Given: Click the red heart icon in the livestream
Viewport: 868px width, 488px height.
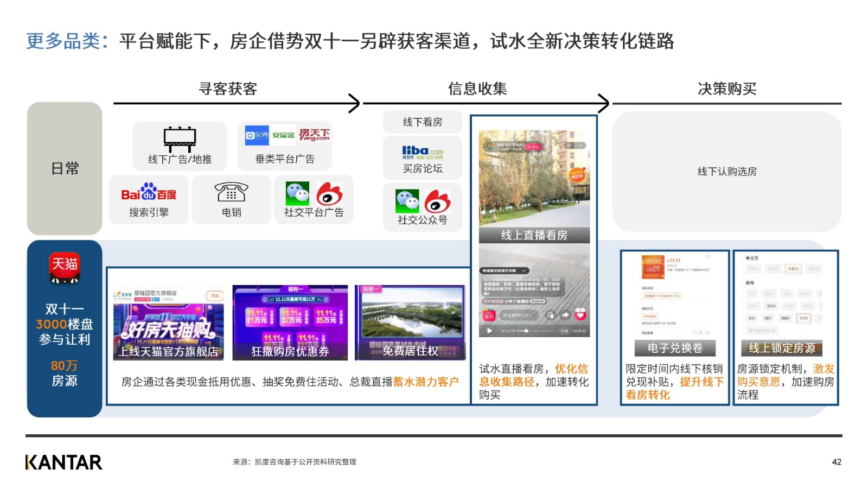Looking at the screenshot, I should tap(580, 314).
